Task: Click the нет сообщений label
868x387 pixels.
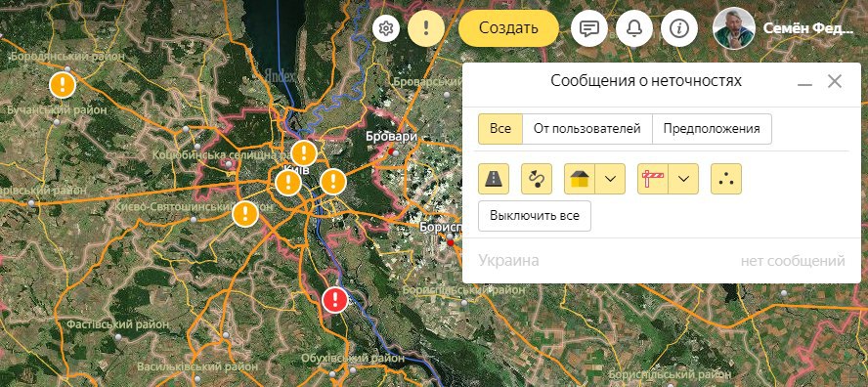Action: [793, 261]
